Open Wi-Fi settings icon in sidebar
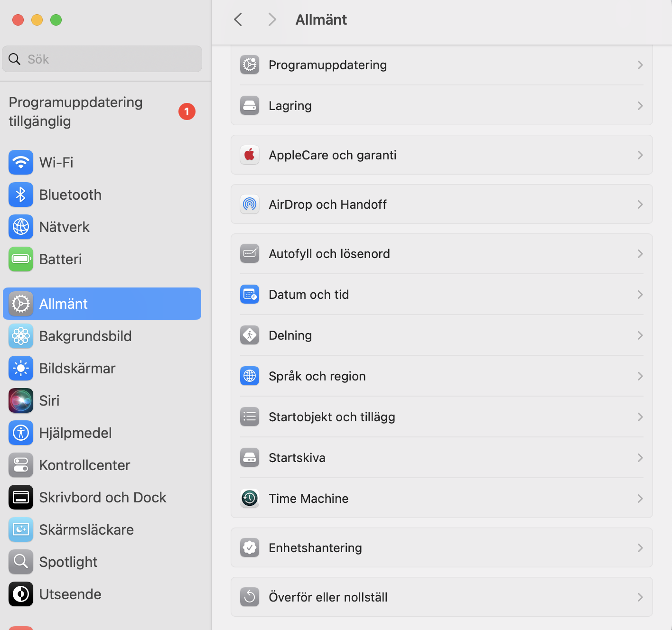The width and height of the screenshot is (672, 630). click(21, 162)
